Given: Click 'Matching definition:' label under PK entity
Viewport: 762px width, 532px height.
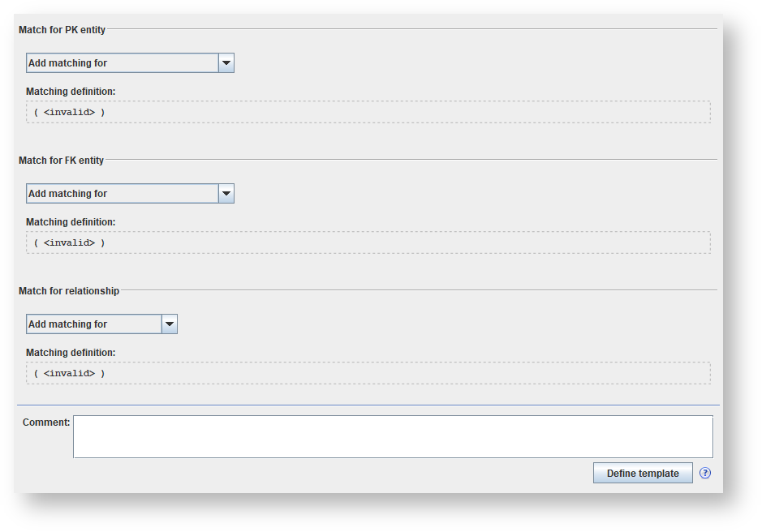Looking at the screenshot, I should click(71, 92).
